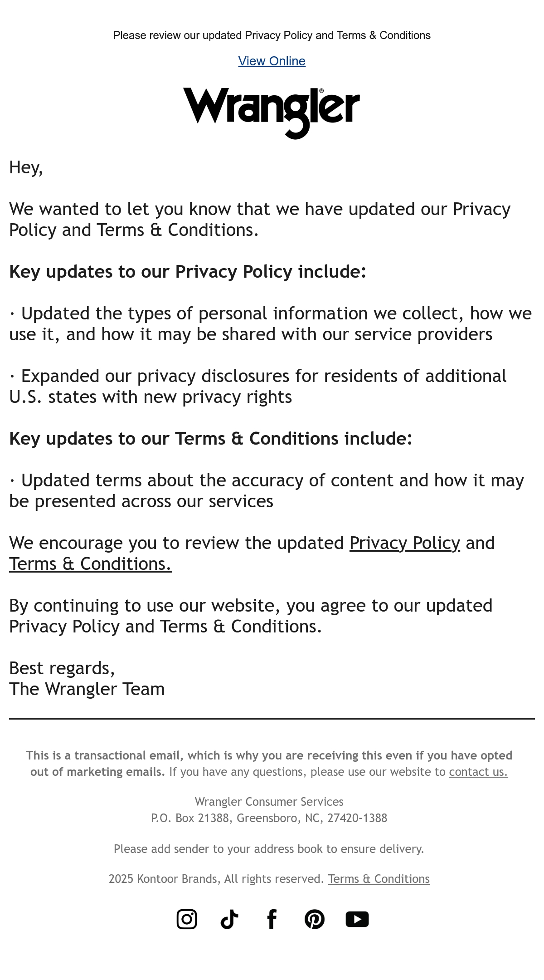
Task: Click the 'Wrangler Consumer Services' address line
Action: [x=269, y=802]
